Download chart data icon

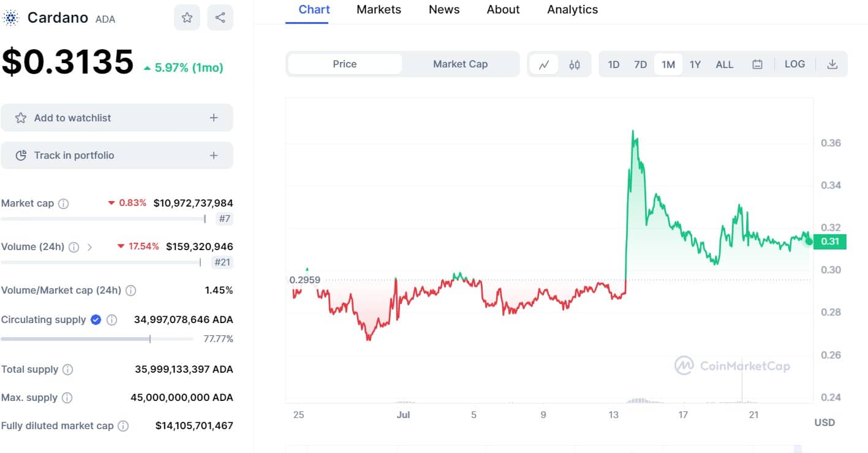coord(832,64)
